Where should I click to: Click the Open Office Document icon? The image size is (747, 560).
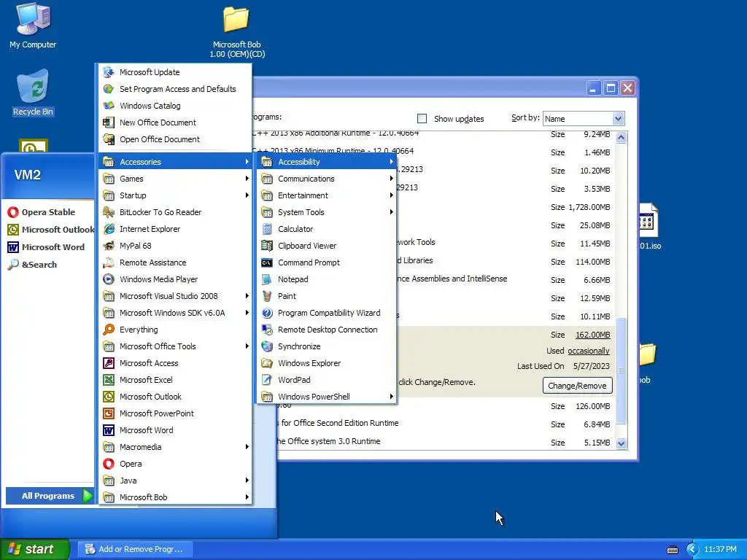tap(109, 139)
